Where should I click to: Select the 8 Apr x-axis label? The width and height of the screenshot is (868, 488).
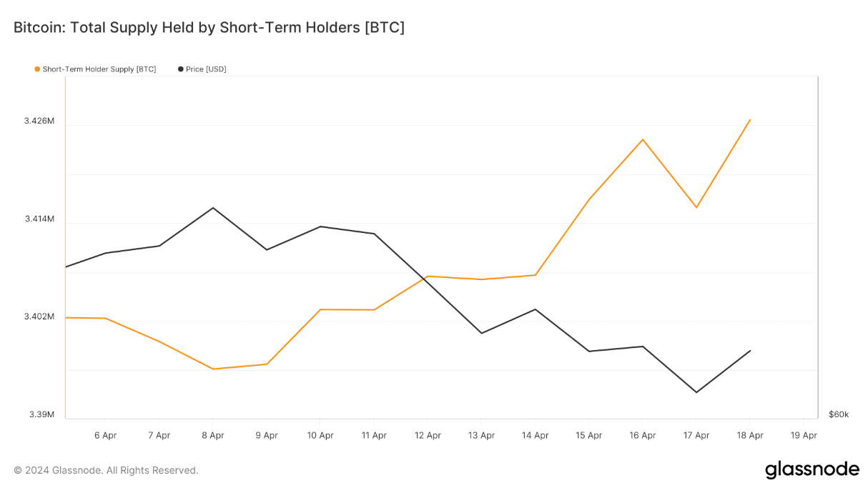pyautogui.click(x=212, y=435)
